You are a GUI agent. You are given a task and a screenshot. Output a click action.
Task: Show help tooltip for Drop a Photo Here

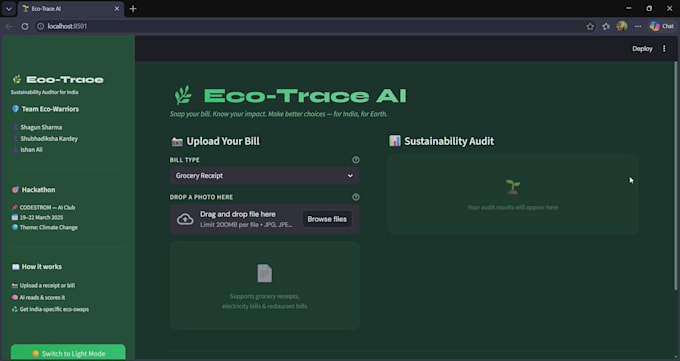pyautogui.click(x=356, y=197)
